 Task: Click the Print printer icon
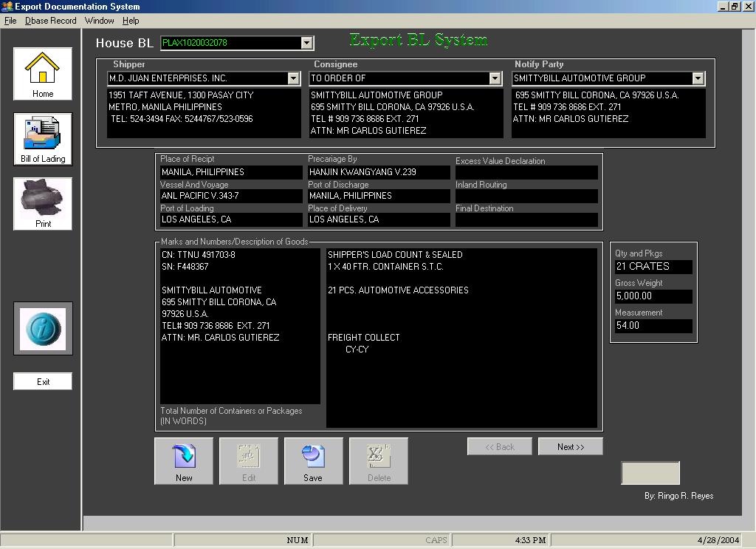pyautogui.click(x=42, y=204)
